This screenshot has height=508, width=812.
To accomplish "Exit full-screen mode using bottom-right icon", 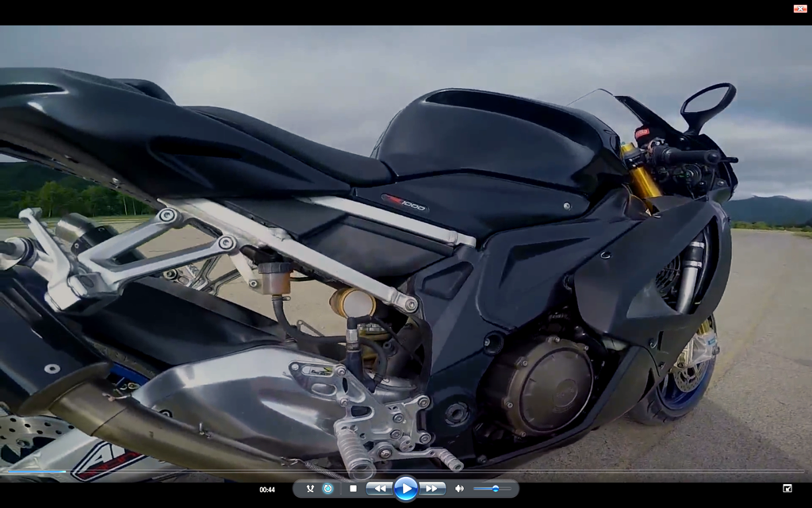I will point(787,488).
